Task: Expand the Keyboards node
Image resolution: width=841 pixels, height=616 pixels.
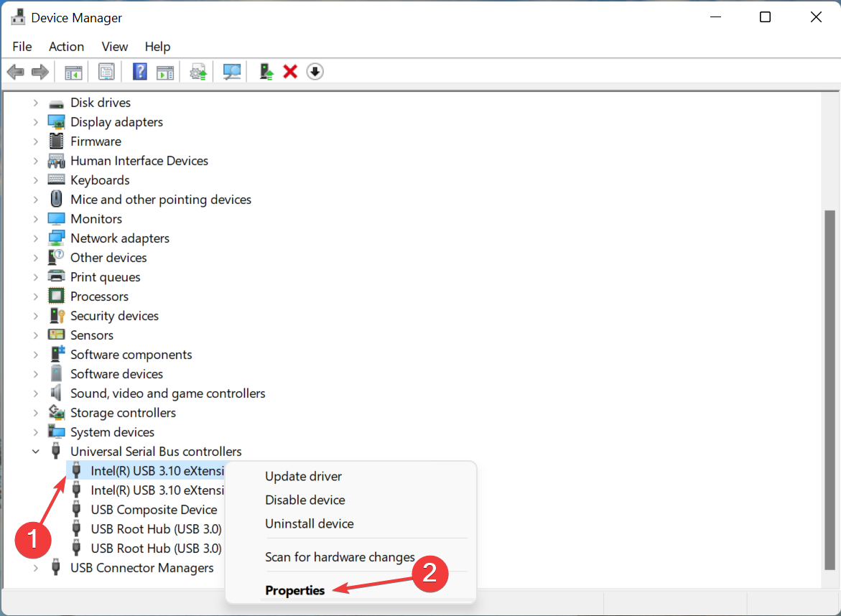Action: (35, 180)
